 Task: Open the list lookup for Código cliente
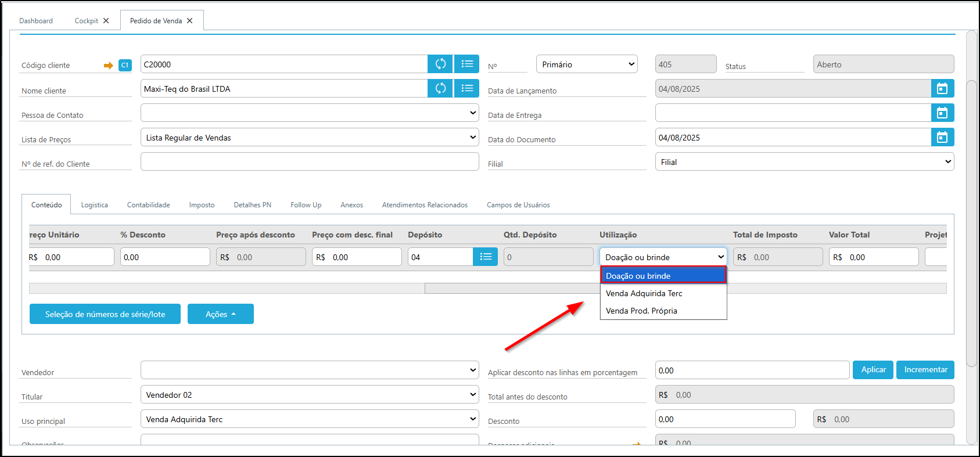pyautogui.click(x=467, y=64)
